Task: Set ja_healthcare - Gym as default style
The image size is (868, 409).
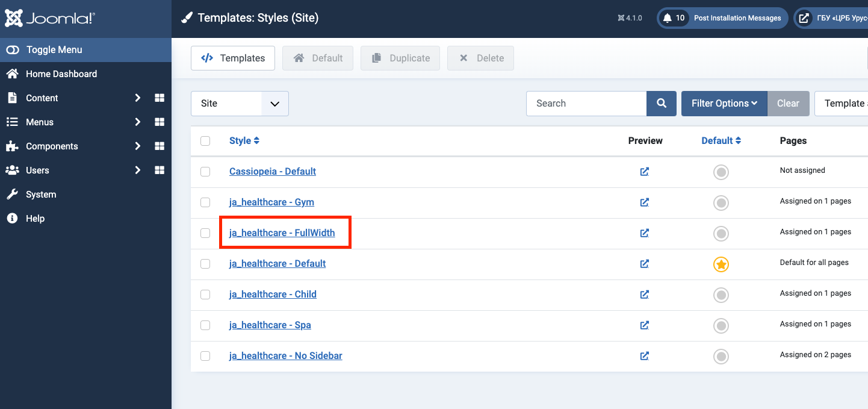Action: pos(721,202)
